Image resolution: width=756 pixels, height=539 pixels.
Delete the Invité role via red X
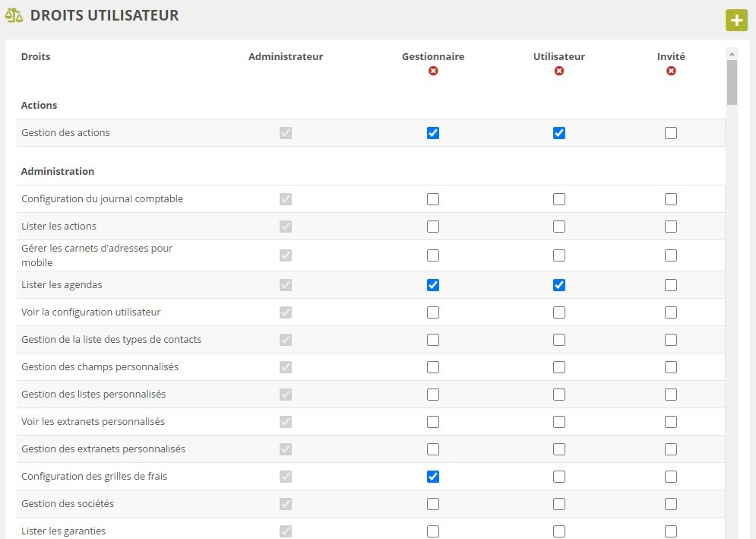671,71
